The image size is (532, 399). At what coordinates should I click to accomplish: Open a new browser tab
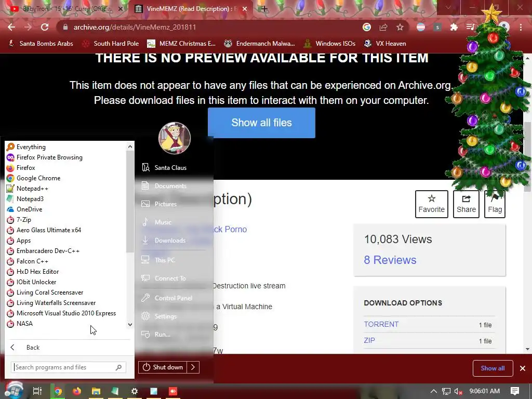264,9
